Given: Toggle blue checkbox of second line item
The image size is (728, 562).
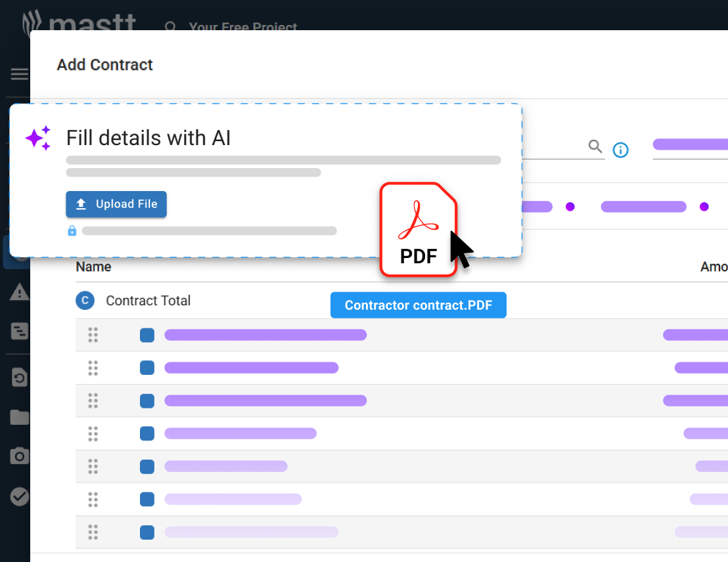Looking at the screenshot, I should (147, 368).
